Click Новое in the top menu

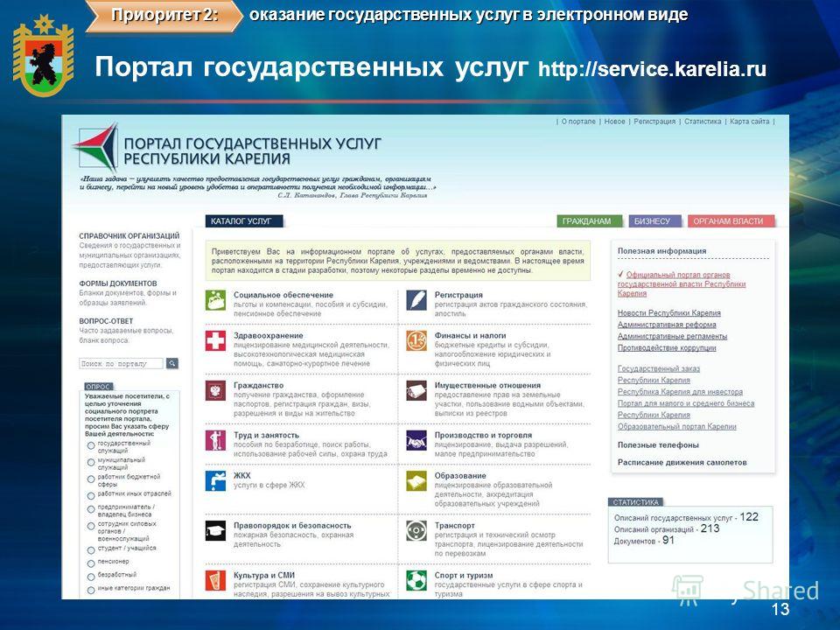coord(614,122)
